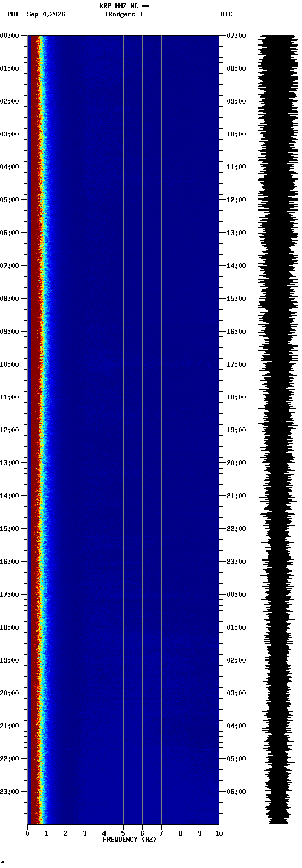The height and width of the screenshot is (868, 302).
Task: Click the PDT time label "18:00"
Action: 9,627
